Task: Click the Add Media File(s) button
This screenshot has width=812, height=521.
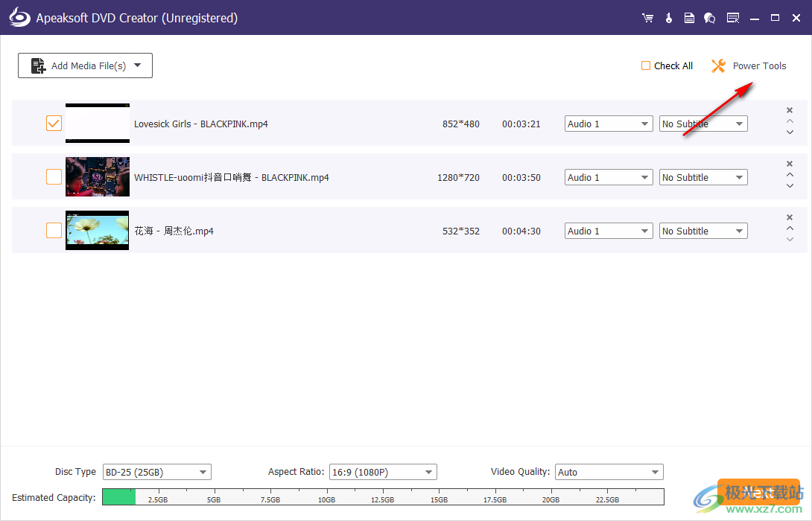Action: click(x=85, y=65)
